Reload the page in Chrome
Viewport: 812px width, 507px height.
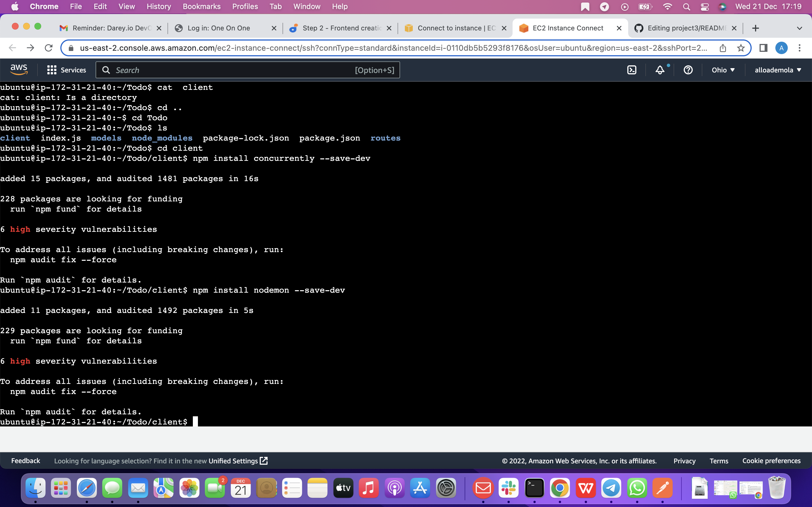click(48, 48)
